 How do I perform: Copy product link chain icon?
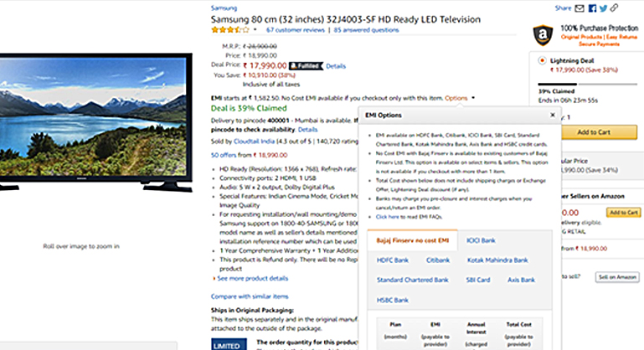(614, 8)
